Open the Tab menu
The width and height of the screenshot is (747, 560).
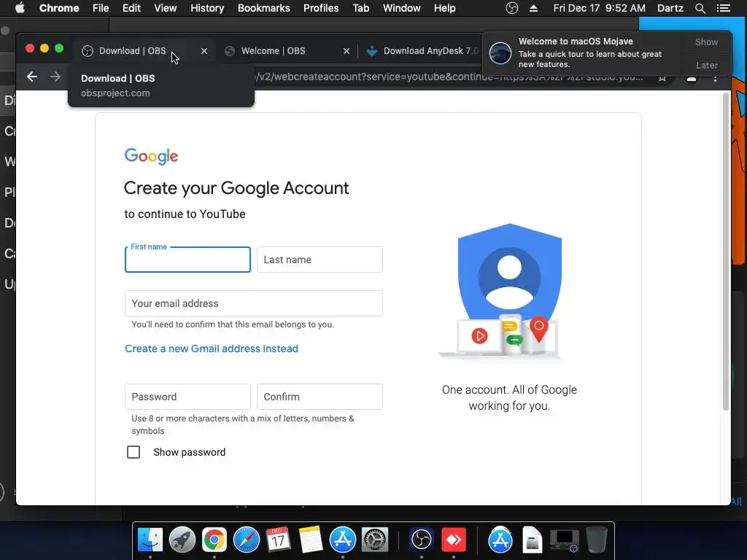tap(360, 8)
